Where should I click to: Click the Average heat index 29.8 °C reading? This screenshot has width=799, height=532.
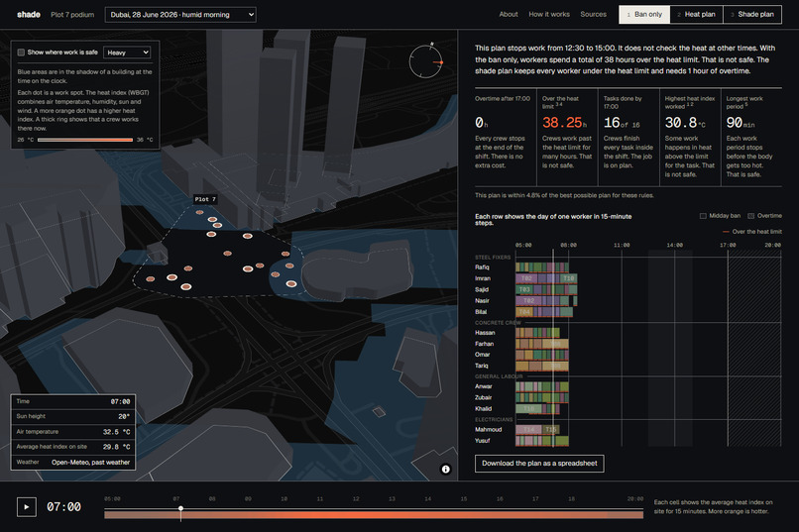click(73, 447)
